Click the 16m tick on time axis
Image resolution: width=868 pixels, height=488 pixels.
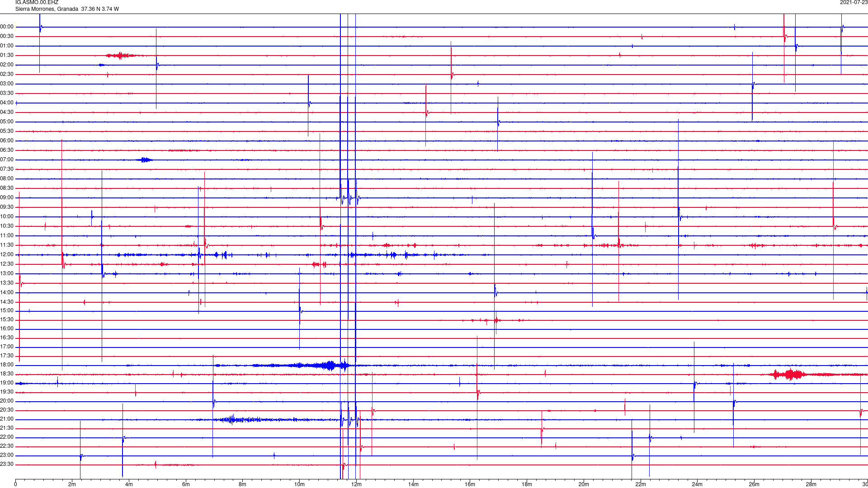pyautogui.click(x=470, y=484)
